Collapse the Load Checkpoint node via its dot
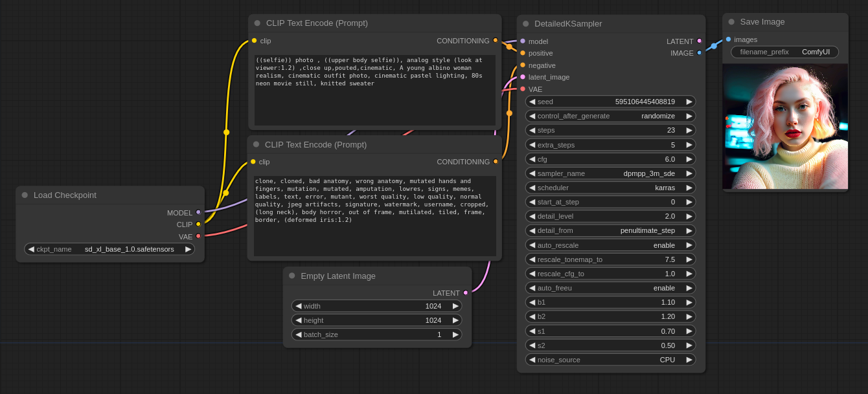Screen dimensions: 868x394 coord(25,195)
